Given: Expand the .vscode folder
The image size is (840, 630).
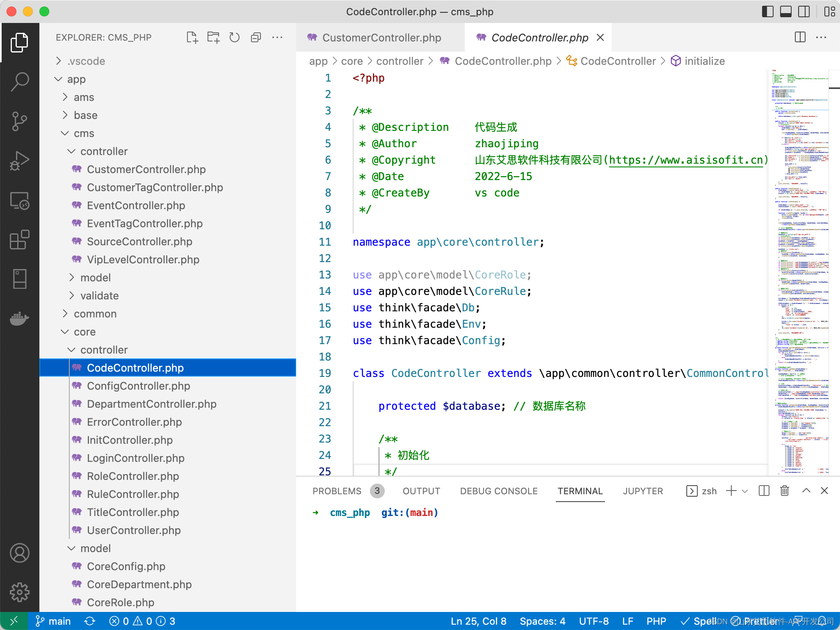Looking at the screenshot, I should pos(86,61).
